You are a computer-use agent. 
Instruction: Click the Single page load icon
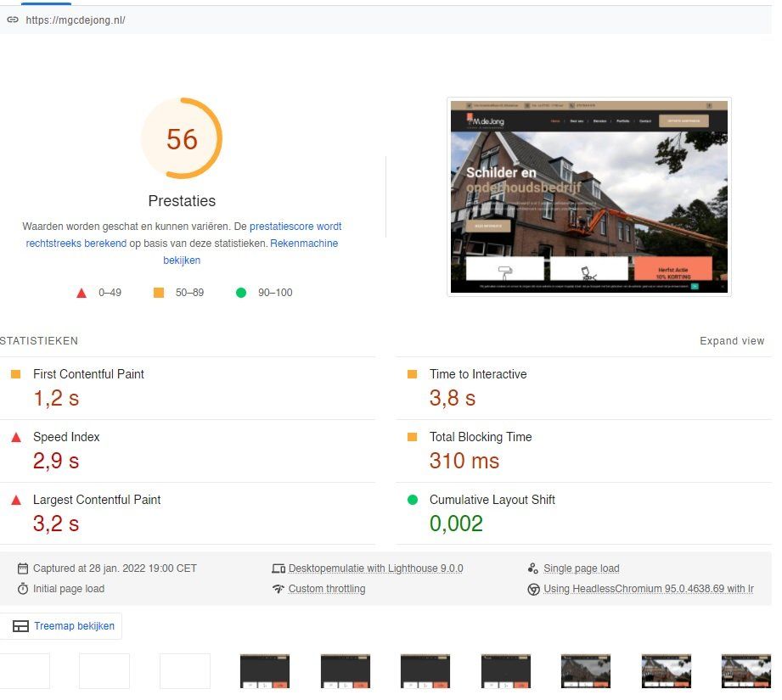pos(533,568)
